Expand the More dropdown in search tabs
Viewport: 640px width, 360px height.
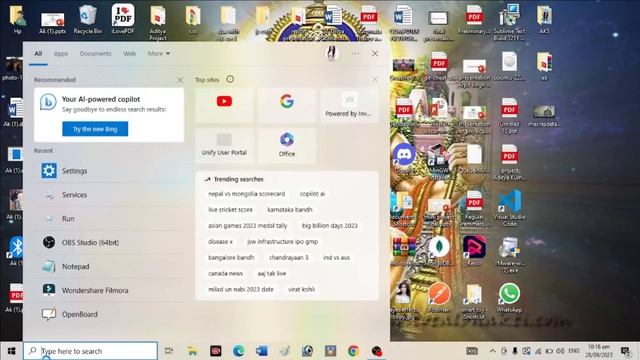tap(159, 53)
